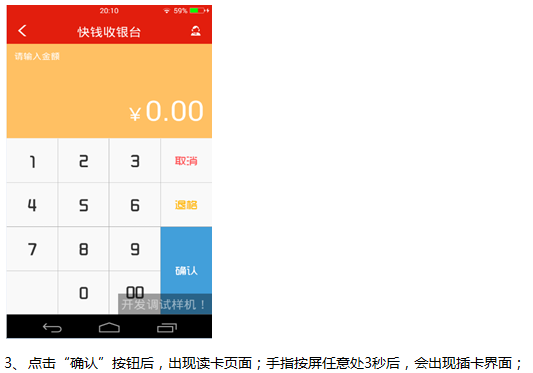Tap digit 9 on keypad
This screenshot has width=533, height=373.
(x=135, y=249)
